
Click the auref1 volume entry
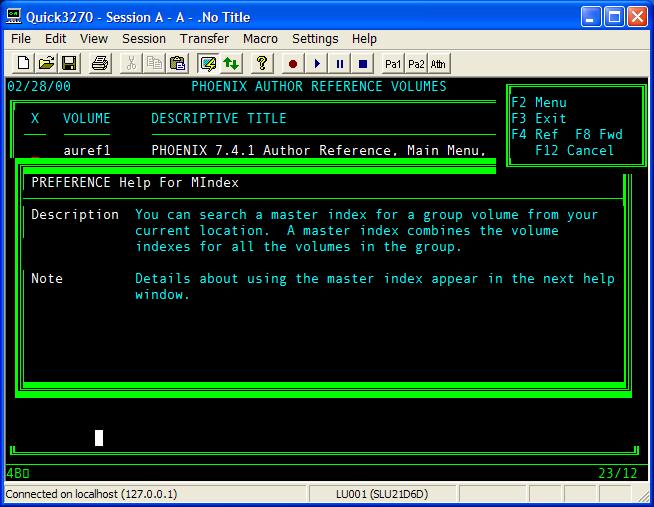click(87, 150)
